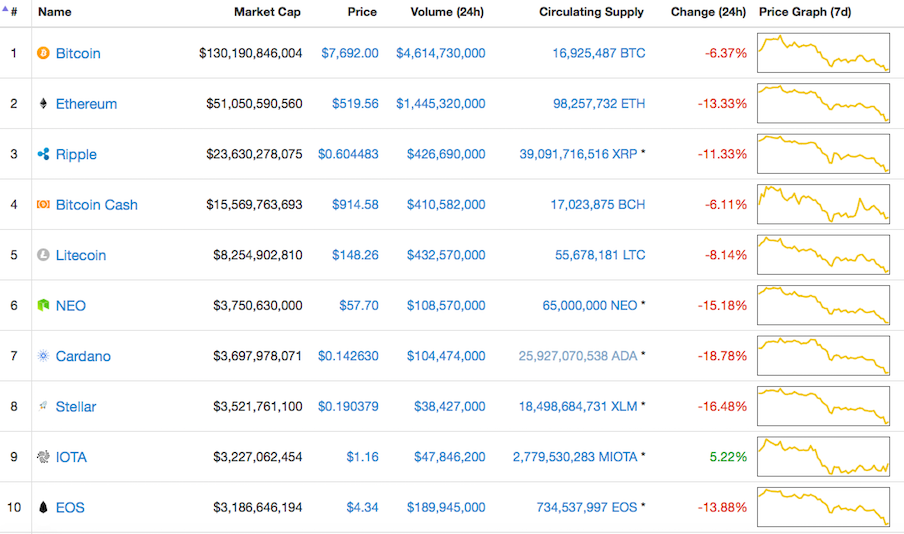
Task: Sort table by Price column header
Action: pyautogui.click(x=362, y=12)
